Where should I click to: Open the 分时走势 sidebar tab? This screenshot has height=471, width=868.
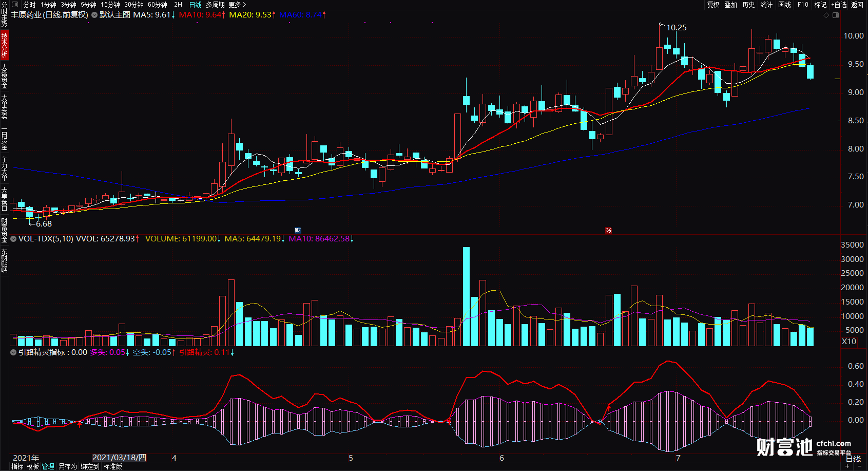4,14
